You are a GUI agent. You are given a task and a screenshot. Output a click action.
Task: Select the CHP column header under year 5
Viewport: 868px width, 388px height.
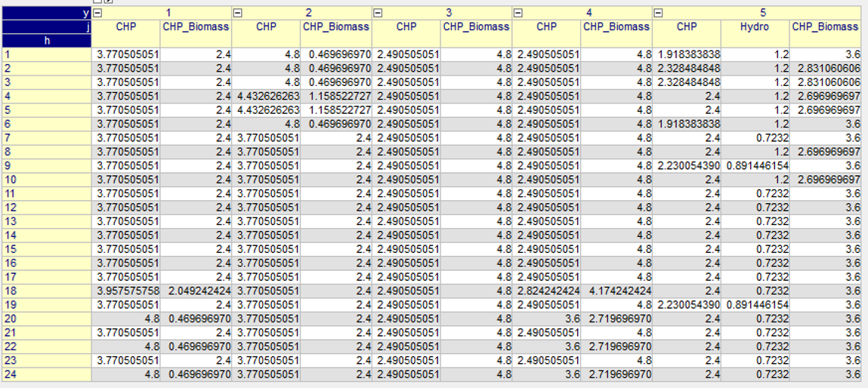[687, 34]
